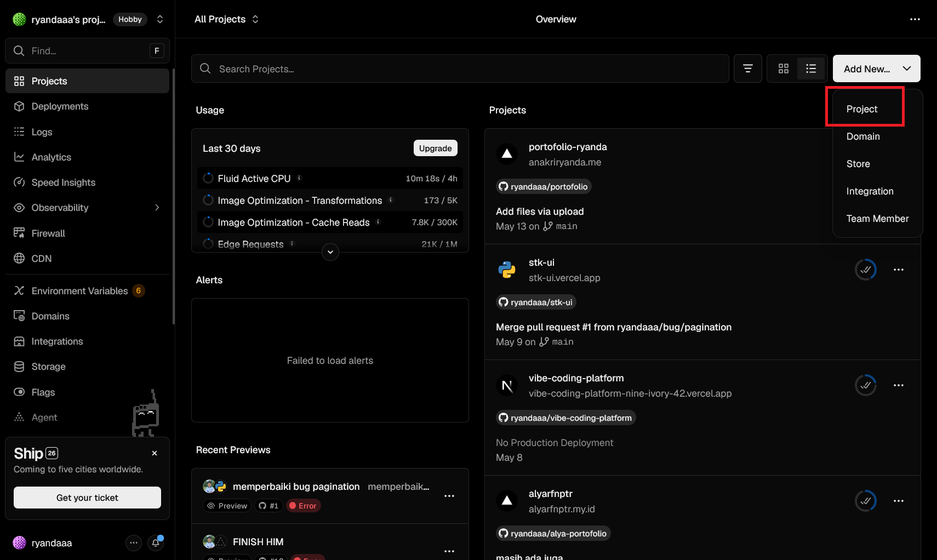Open the top-right overview more options
This screenshot has width=937, height=560.
coord(915,19)
